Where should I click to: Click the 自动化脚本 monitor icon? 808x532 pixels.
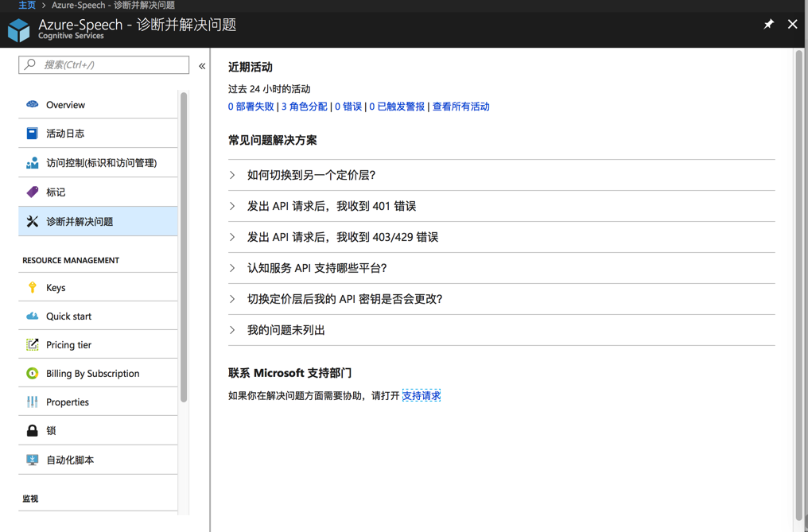tap(32, 460)
